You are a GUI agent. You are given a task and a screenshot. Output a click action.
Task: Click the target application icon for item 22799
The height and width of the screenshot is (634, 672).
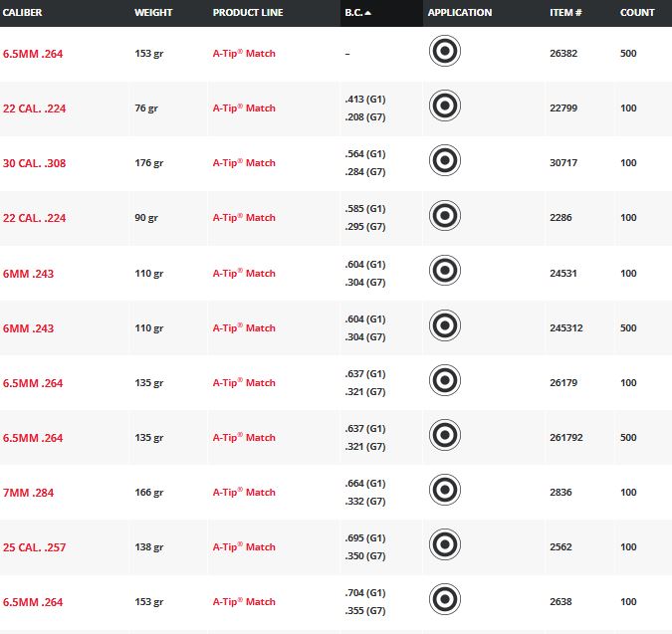click(x=444, y=107)
